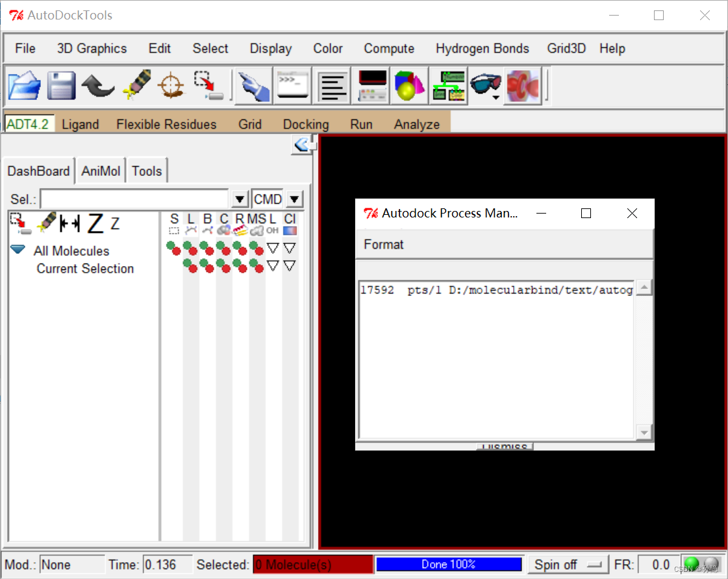Collapse the All Molecules tree node
The image size is (728, 579).
(x=18, y=250)
